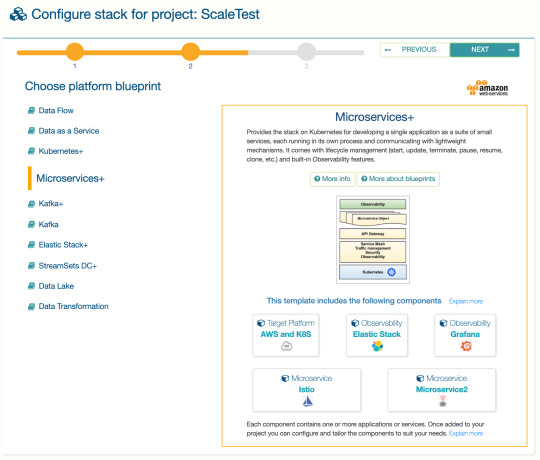The height and width of the screenshot is (460, 540).
Task: Select the Microservices+ blueprint
Action: coord(70,178)
